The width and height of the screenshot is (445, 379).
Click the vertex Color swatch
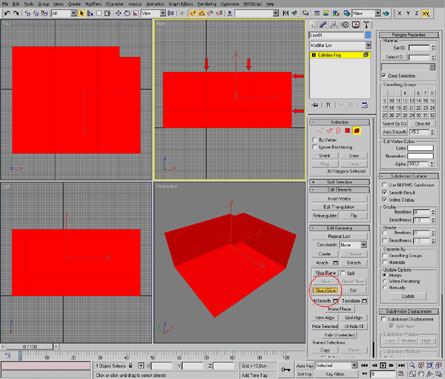coord(420,148)
